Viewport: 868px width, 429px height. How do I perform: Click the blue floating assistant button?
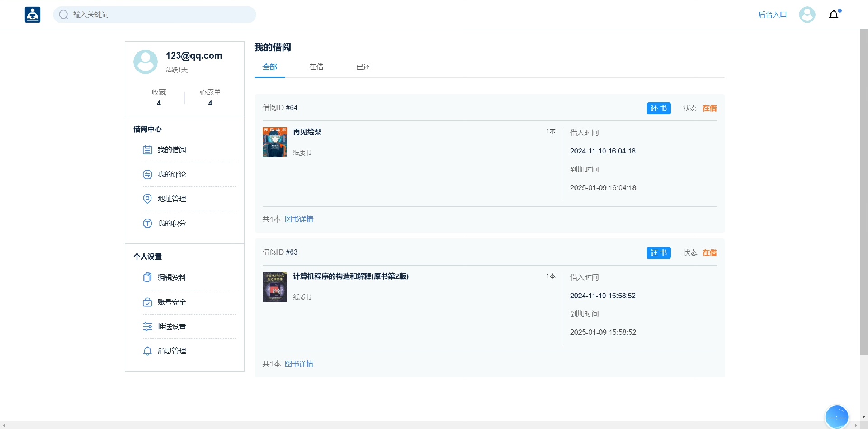pyautogui.click(x=837, y=417)
